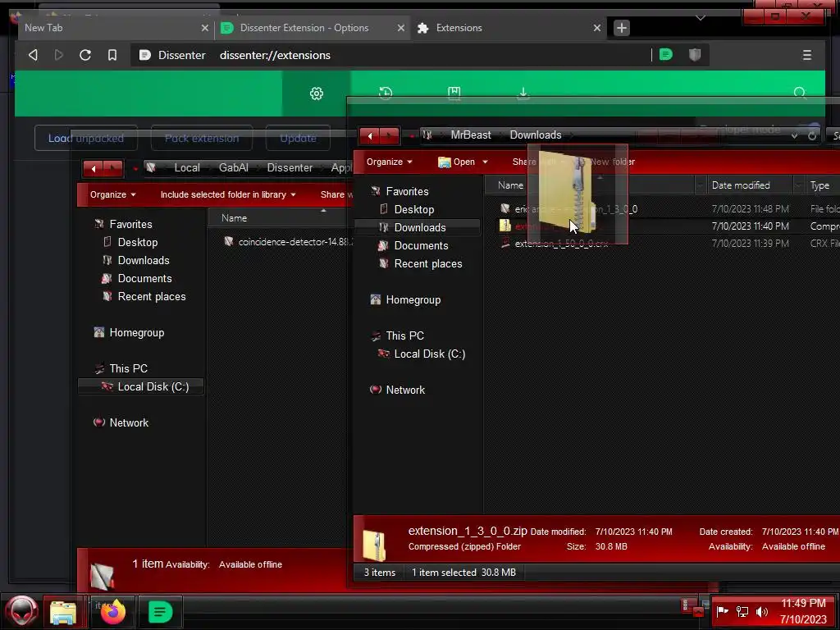This screenshot has height=630, width=840.
Task: Open Date modified column filter dropdown
Action: (x=799, y=185)
